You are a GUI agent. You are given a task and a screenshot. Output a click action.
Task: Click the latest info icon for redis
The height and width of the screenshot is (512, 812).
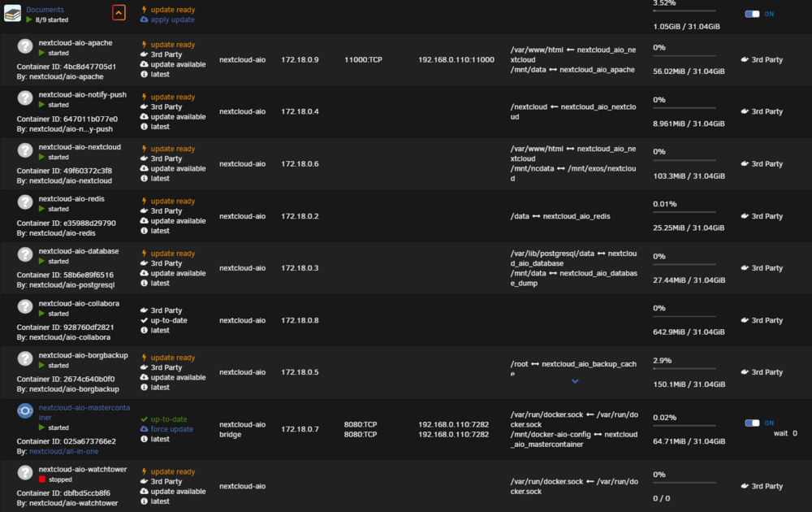click(x=144, y=231)
